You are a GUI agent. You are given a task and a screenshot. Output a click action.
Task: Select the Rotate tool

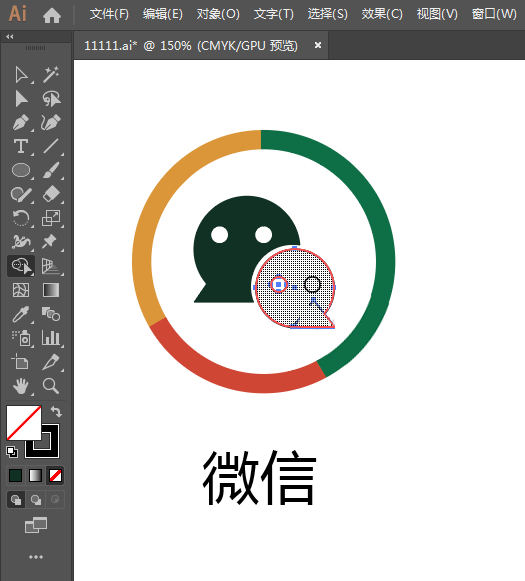coord(21,218)
